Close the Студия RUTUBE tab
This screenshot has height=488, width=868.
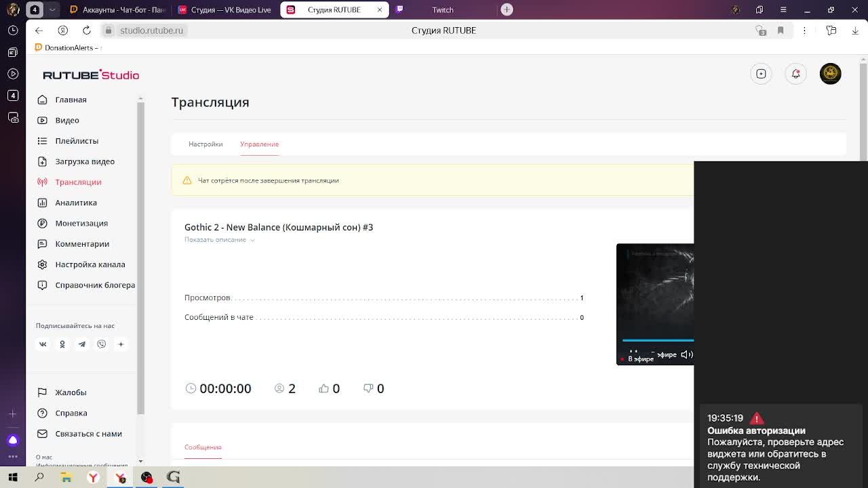pyautogui.click(x=380, y=10)
